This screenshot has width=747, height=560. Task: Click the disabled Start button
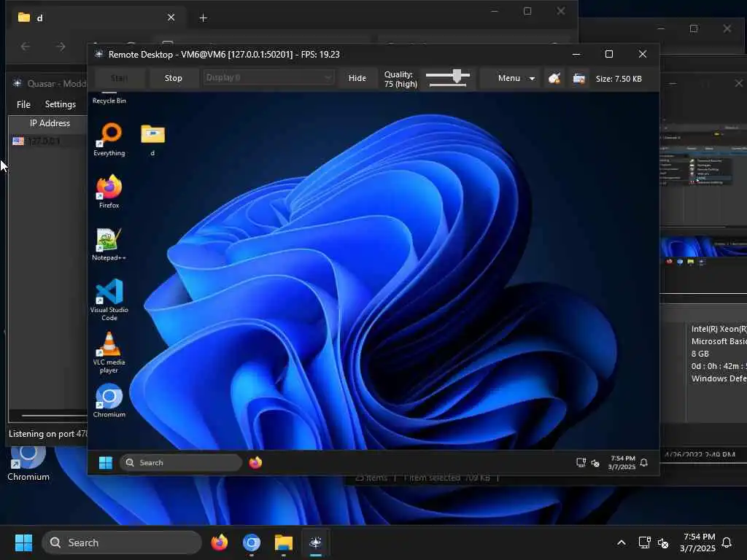(x=119, y=78)
